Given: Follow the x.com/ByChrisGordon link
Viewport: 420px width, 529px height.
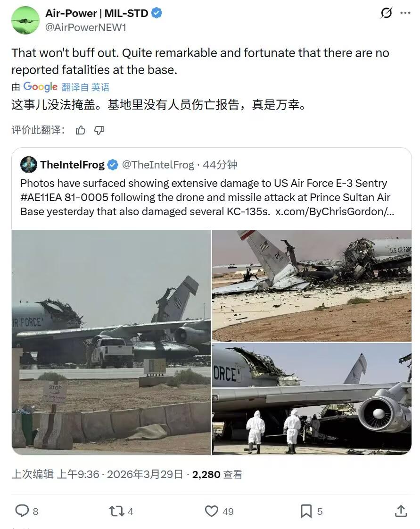Looking at the screenshot, I should pyautogui.click(x=334, y=211).
